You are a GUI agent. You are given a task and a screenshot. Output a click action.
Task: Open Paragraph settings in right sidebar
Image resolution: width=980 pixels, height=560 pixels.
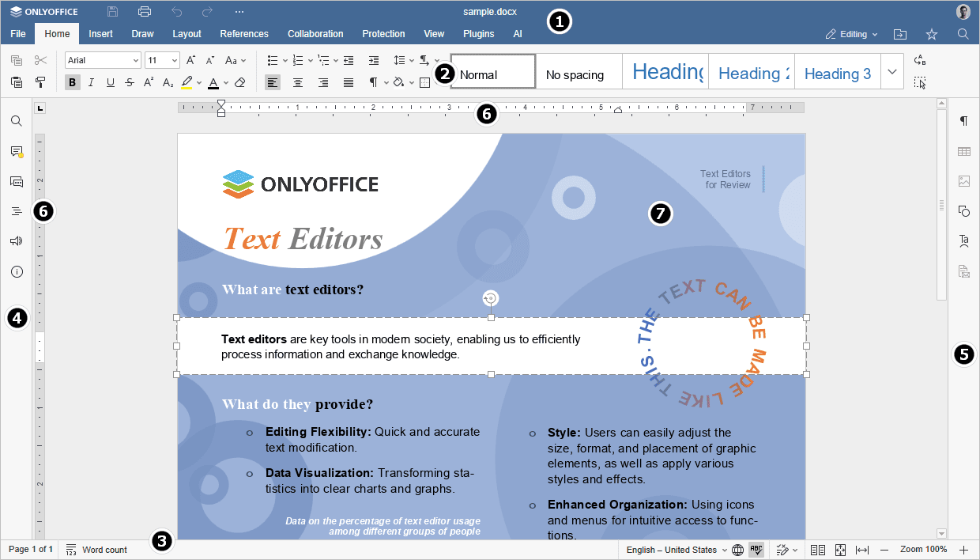963,121
